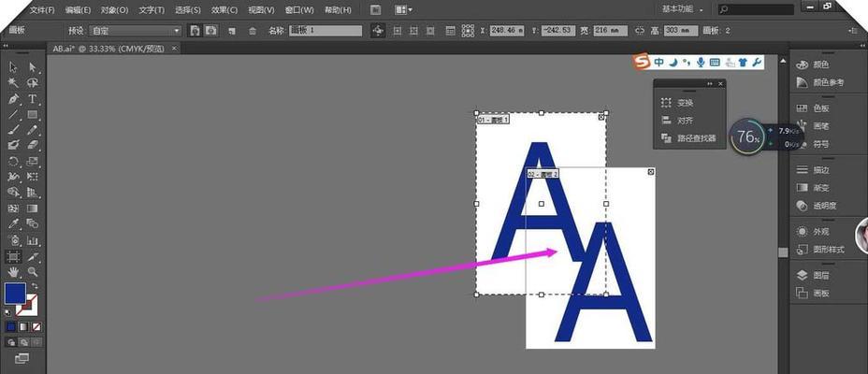Select the Magic Wand tool
The width and height of the screenshot is (868, 374).
(x=13, y=83)
